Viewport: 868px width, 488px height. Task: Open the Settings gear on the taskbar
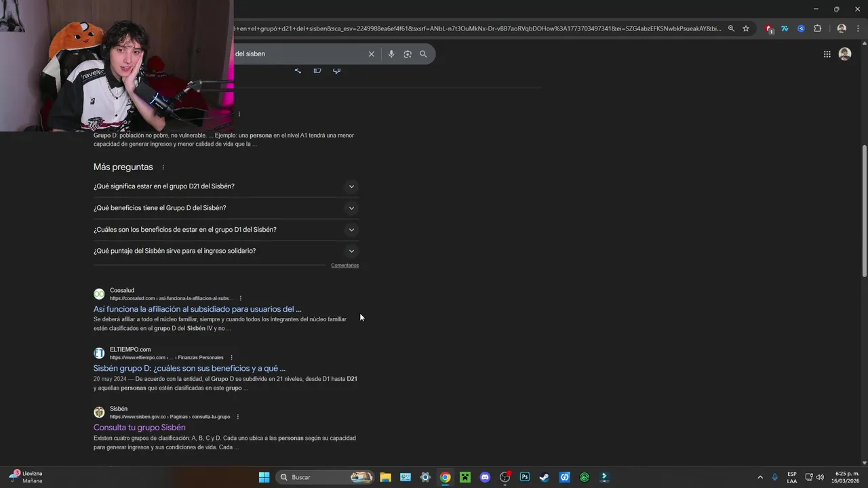point(425,477)
